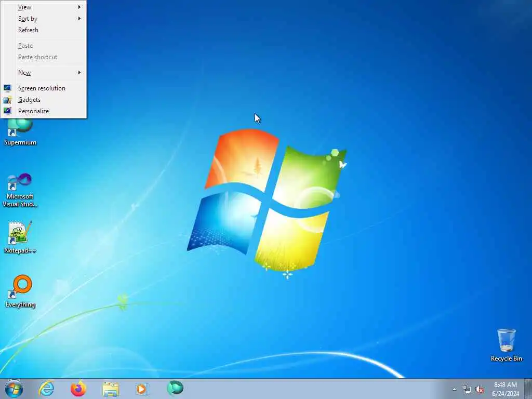Select the greyed Paste entry

click(44, 46)
